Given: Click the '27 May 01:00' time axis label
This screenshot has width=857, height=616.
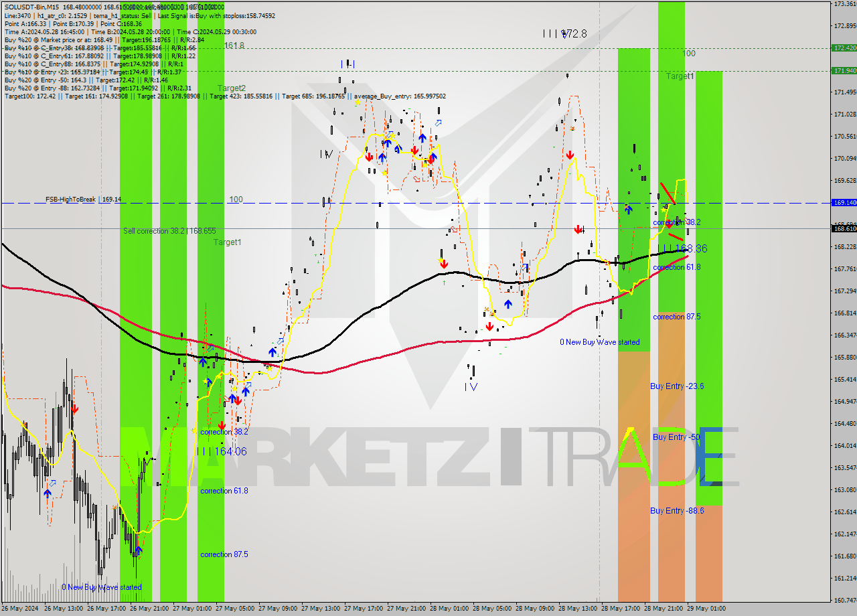Looking at the screenshot, I should [191, 609].
